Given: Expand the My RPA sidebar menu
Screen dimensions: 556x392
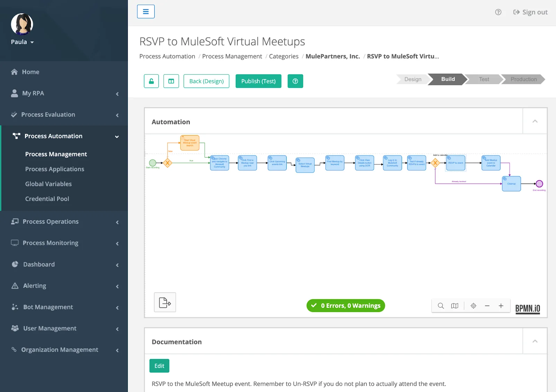Looking at the screenshot, I should 64,93.
